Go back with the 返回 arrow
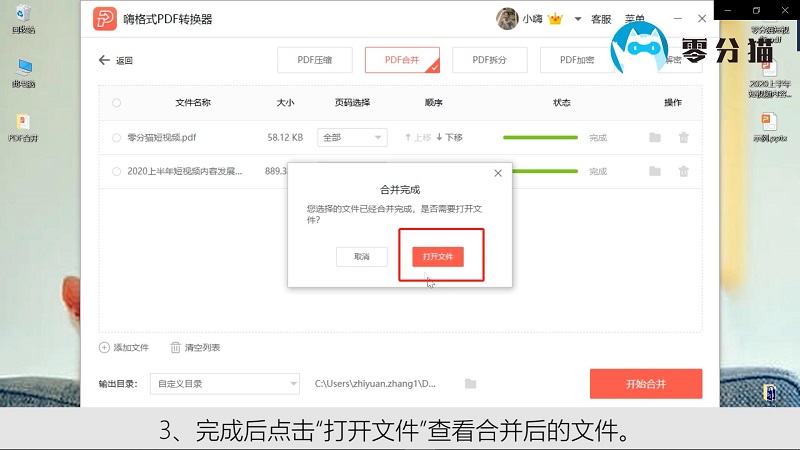Screen dimensions: 800x450 115,60
